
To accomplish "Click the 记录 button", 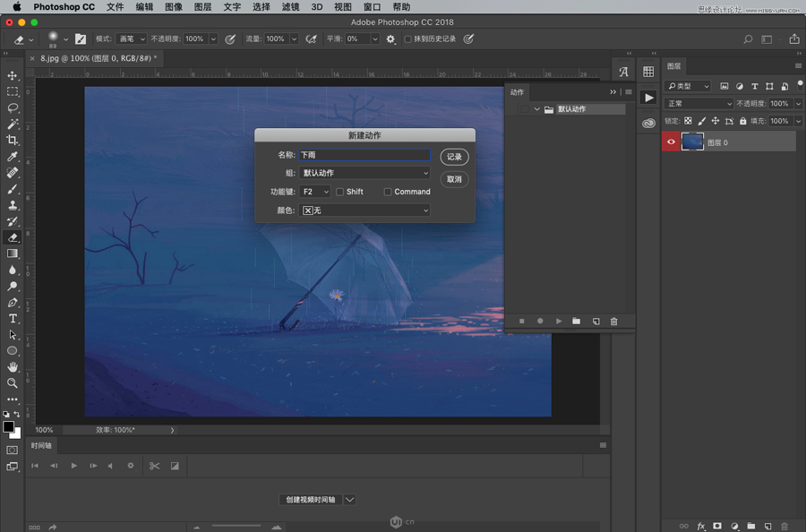I will coord(454,157).
